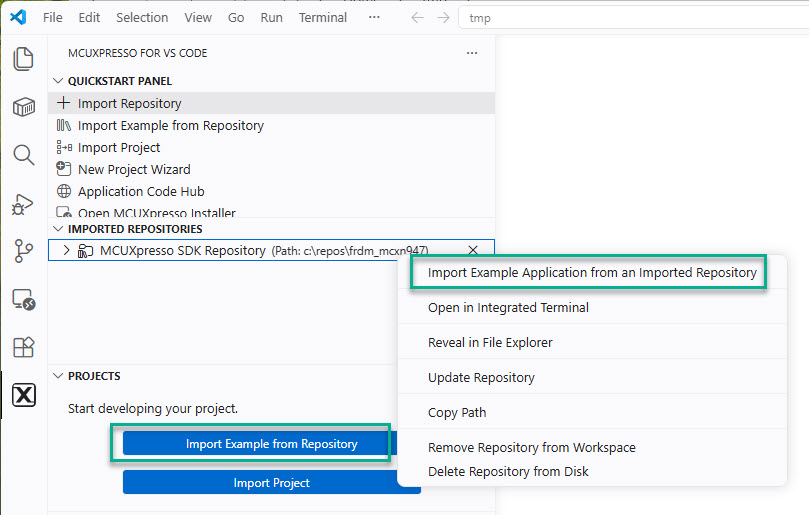The width and height of the screenshot is (809, 515).
Task: Expand the MCUXpresso SDK Repository tree node
Action: coord(66,251)
